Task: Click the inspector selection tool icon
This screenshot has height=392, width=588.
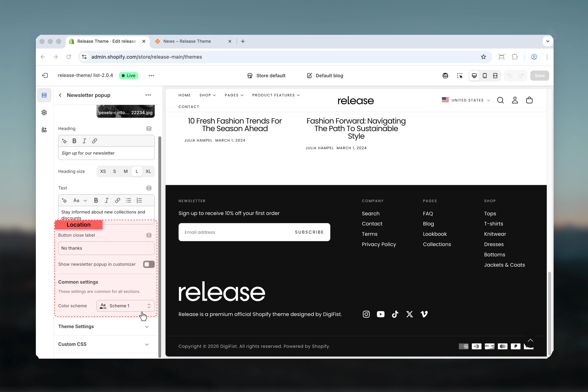Action: pyautogui.click(x=460, y=75)
